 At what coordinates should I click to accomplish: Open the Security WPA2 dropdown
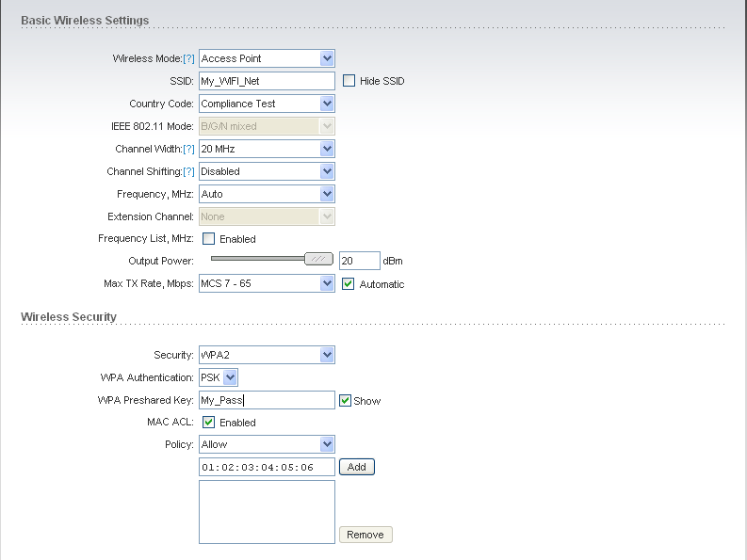tap(267, 355)
